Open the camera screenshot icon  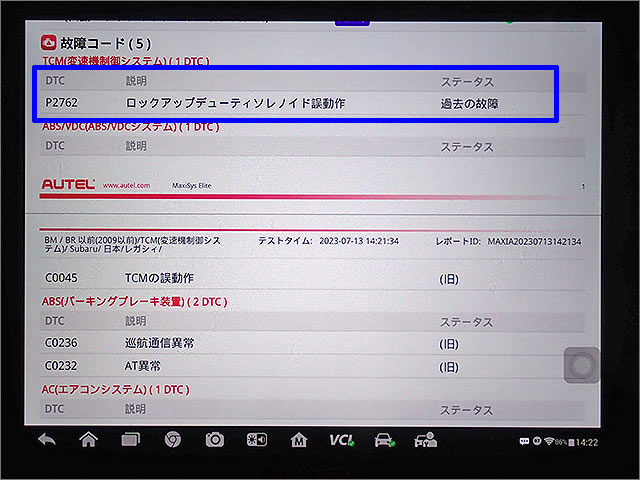click(215, 440)
